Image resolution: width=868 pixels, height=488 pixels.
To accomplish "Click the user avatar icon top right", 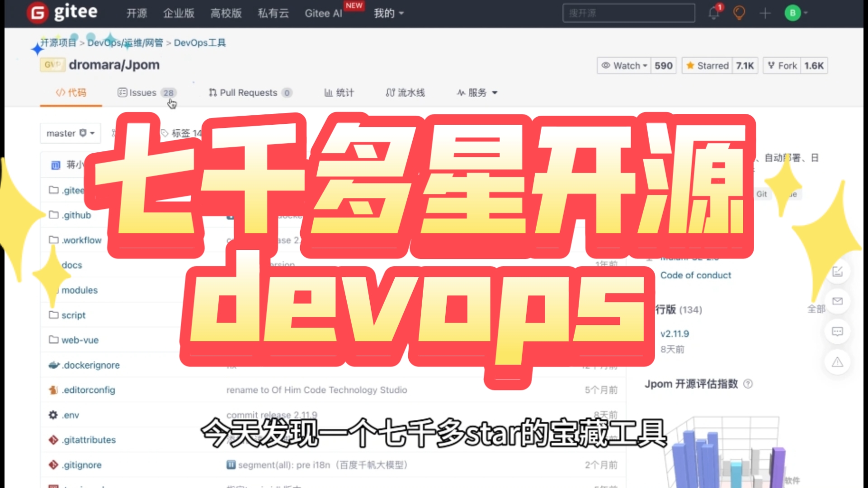I will pos(793,13).
